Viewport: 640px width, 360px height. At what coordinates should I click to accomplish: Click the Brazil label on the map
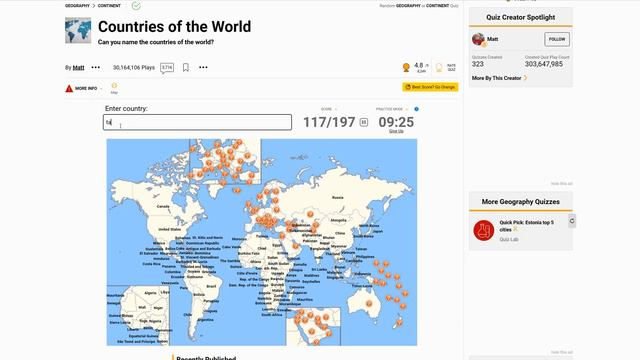pos(211,287)
